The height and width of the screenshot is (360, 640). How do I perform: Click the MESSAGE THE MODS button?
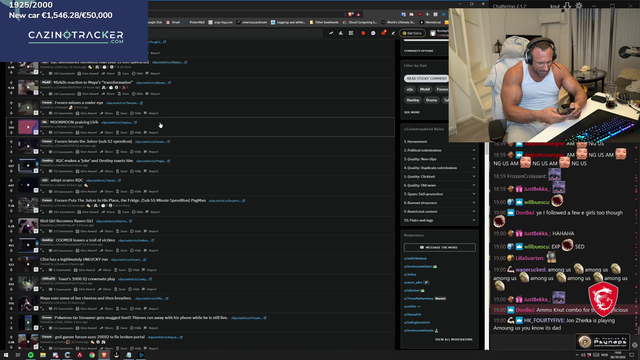click(x=440, y=247)
